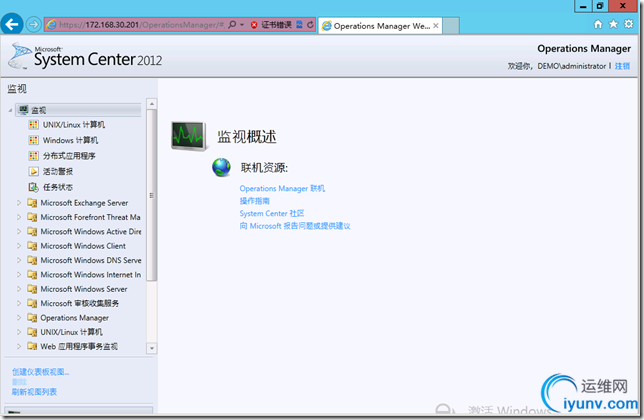Refresh the page using the reload icon
This screenshot has width=644, height=420.
[x=310, y=25]
